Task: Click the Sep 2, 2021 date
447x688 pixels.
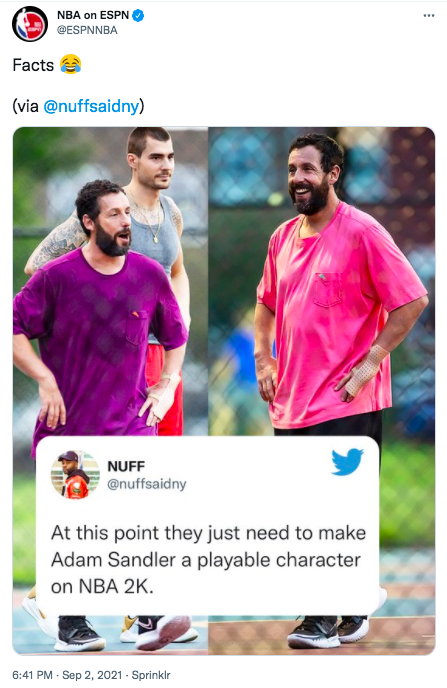Action: [92, 675]
